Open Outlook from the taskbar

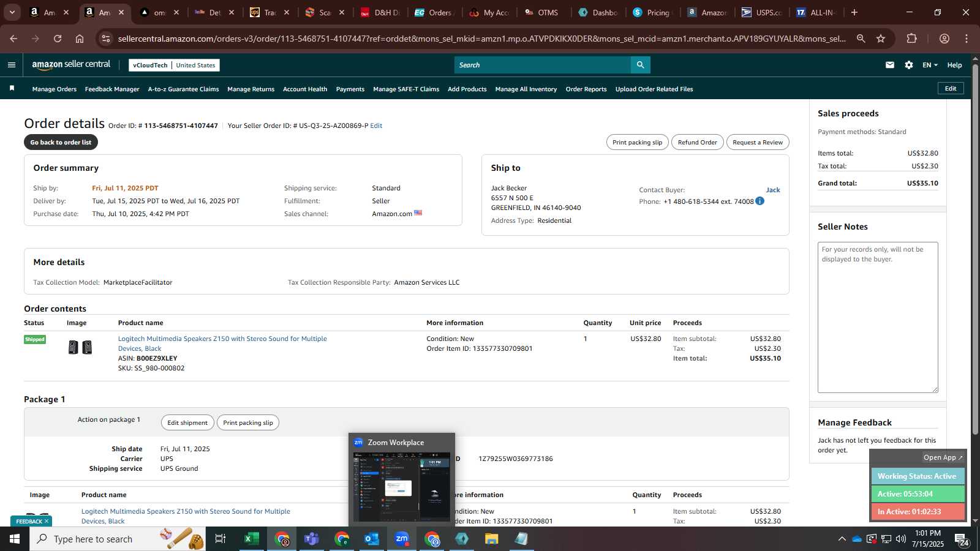[372, 539]
